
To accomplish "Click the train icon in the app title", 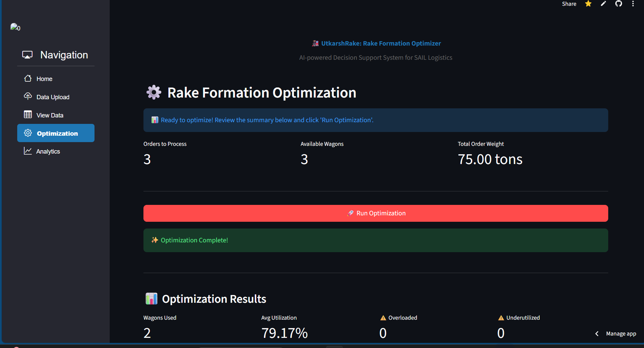I will pos(315,43).
